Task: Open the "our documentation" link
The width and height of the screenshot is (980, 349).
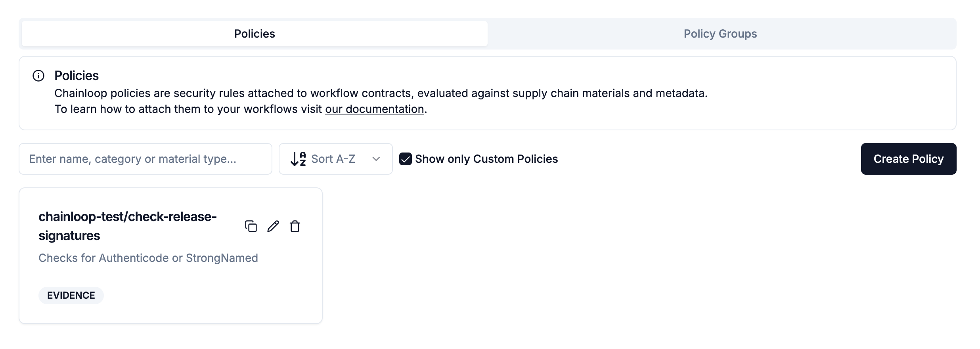Action: [x=374, y=109]
